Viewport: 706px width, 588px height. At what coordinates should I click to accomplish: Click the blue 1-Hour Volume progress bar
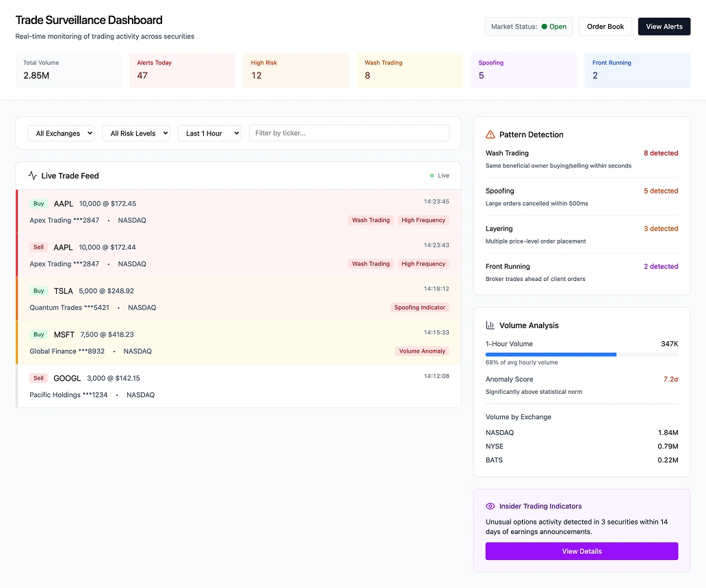(551, 354)
